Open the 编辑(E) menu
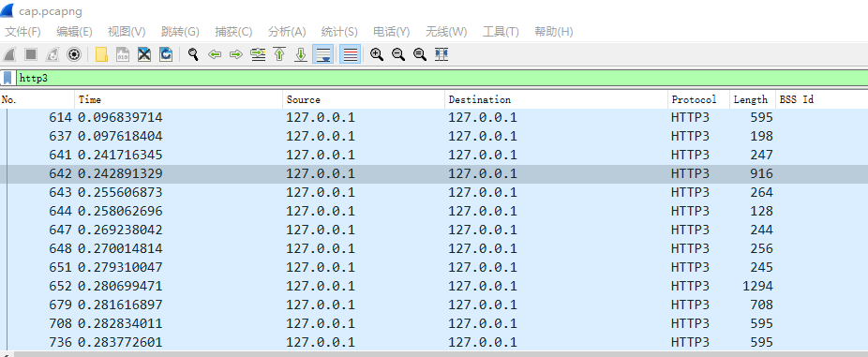This screenshot has height=357, width=868. 74,32
